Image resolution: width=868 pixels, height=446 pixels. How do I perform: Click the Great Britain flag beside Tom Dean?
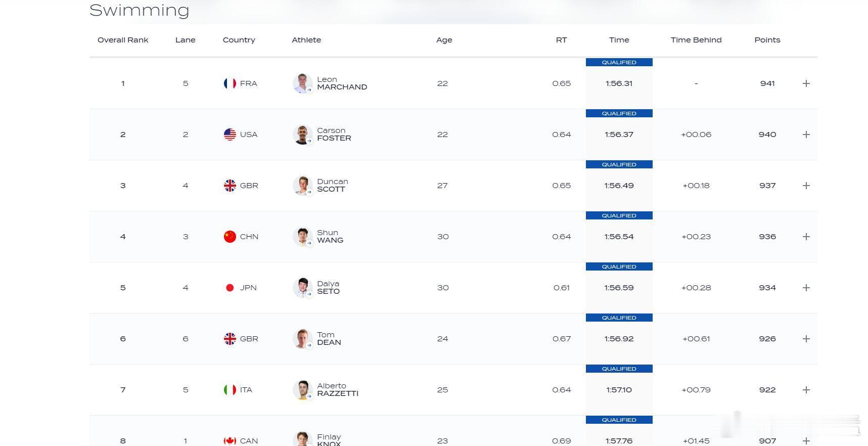[x=230, y=339]
